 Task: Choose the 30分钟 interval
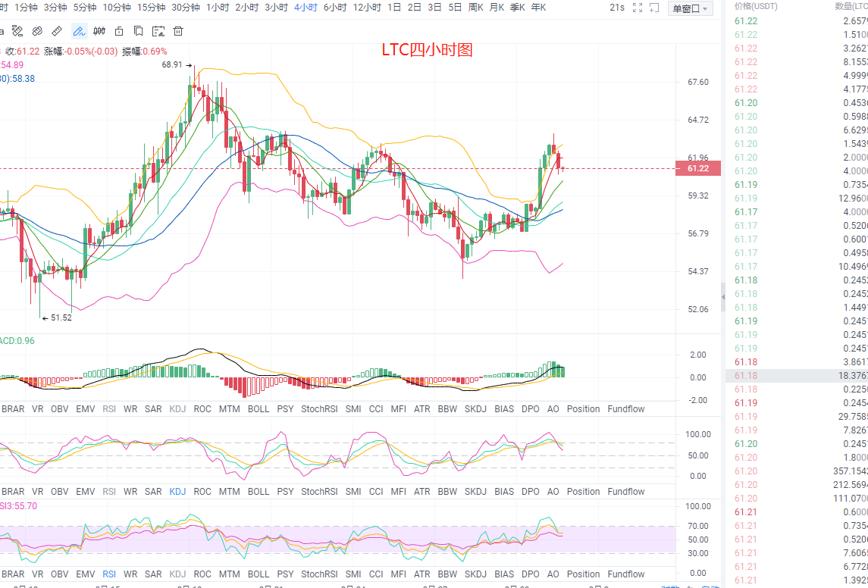point(186,8)
